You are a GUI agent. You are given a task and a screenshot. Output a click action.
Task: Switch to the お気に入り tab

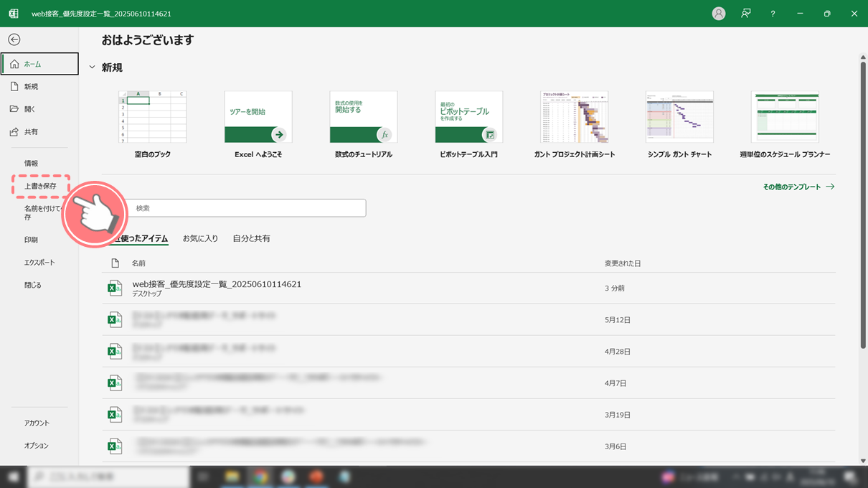click(x=200, y=238)
